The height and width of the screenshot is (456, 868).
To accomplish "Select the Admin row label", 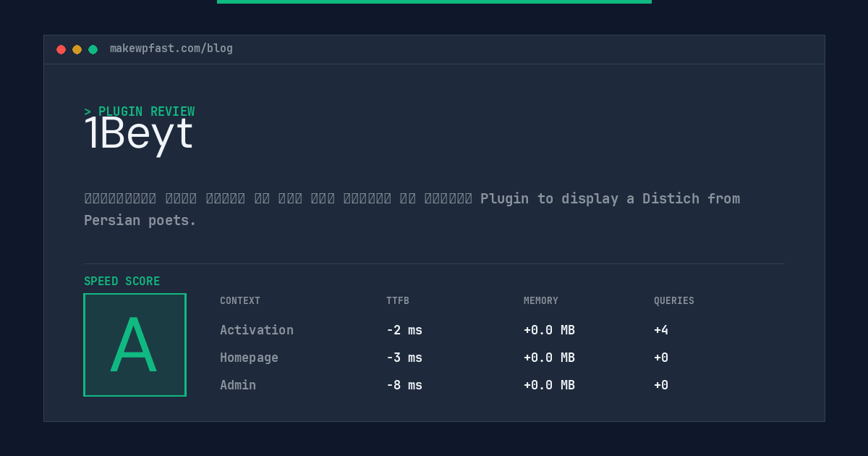I will [x=238, y=385].
